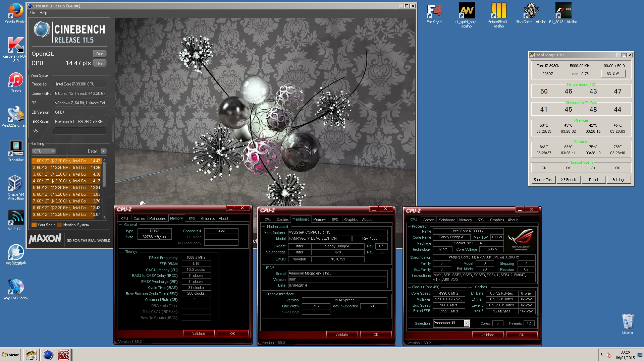The width and height of the screenshot is (644, 362).
Task: Expand ranking Details arrow
Action: tap(104, 151)
